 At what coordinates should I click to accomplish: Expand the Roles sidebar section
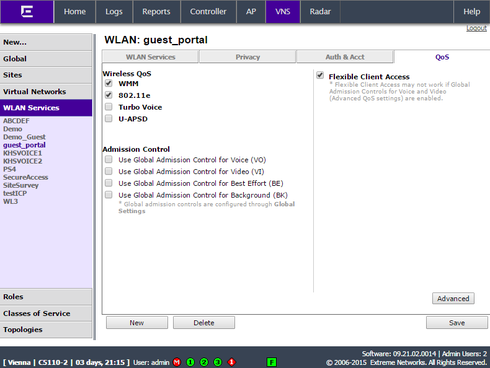46,297
